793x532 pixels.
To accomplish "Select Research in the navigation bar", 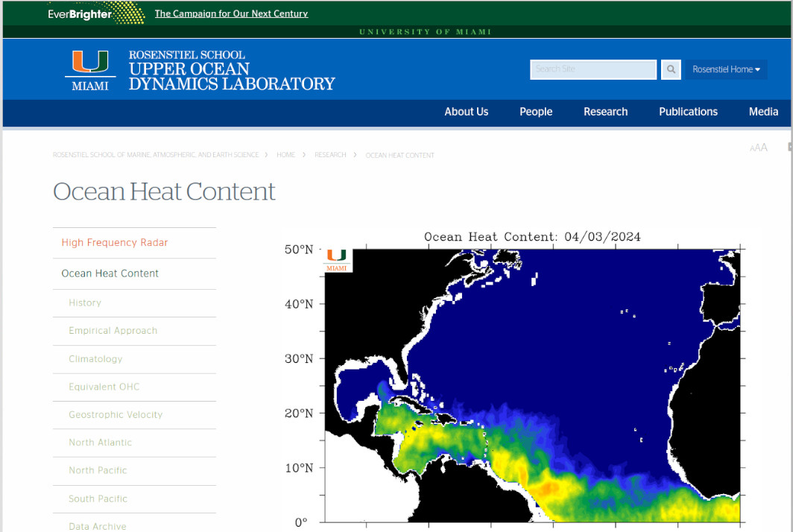I will point(605,112).
